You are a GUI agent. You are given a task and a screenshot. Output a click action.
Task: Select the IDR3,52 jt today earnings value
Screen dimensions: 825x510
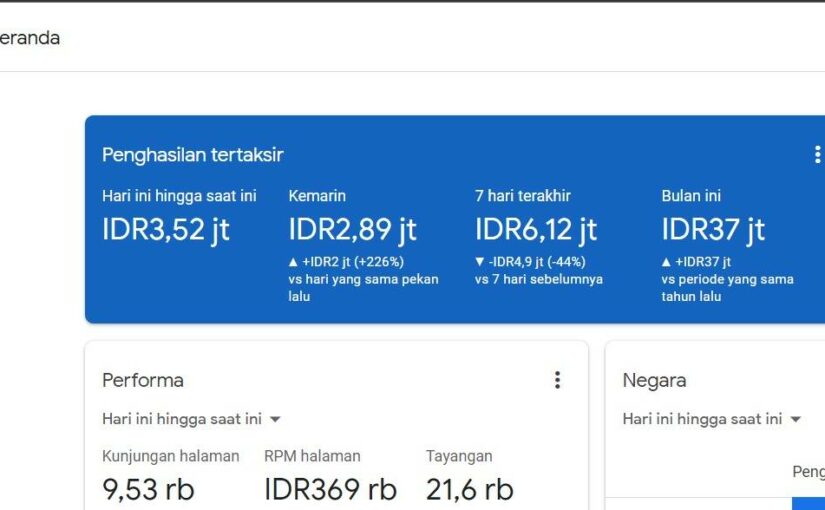point(166,229)
